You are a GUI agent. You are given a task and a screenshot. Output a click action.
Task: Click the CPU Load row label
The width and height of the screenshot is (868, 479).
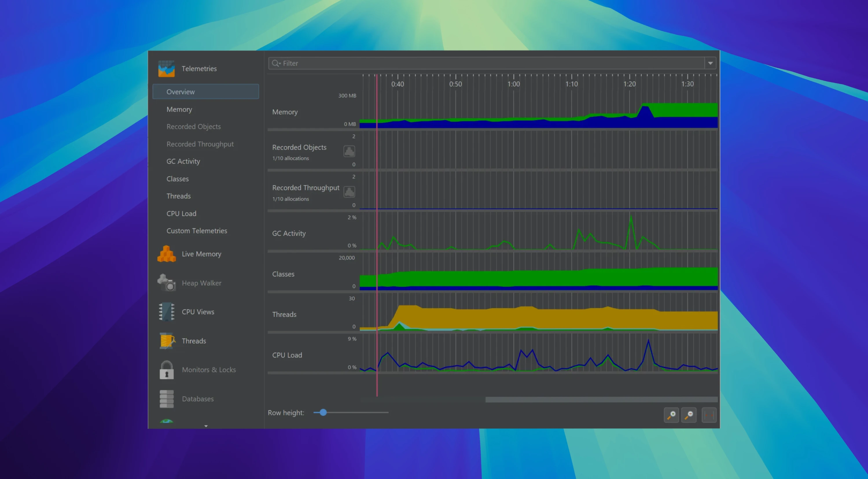[287, 355]
